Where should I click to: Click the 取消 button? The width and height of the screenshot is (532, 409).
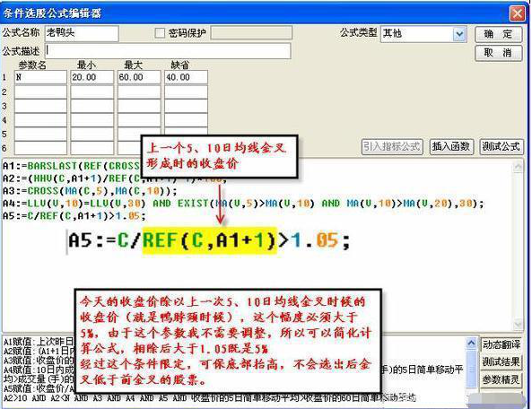click(498, 53)
